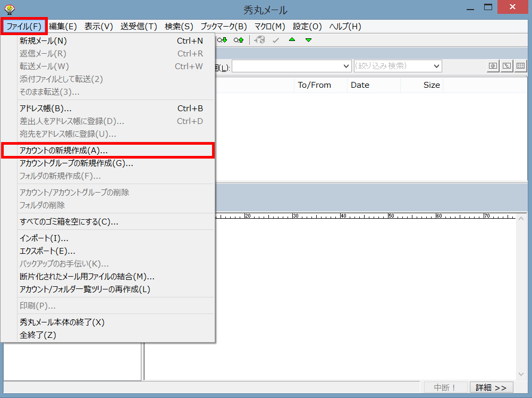Choose 新規メール(N) from File menu
The height and width of the screenshot is (398, 532).
click(43, 40)
